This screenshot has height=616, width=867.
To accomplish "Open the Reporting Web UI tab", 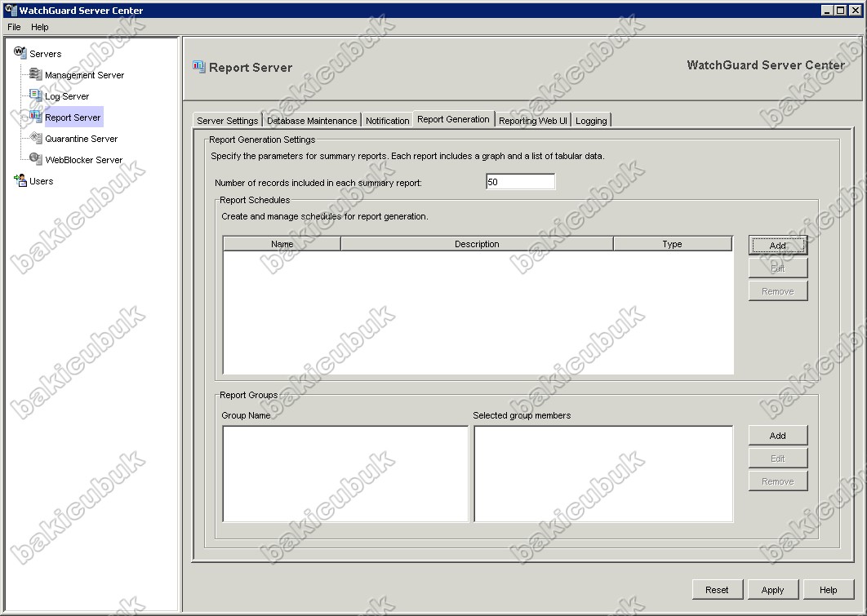I will (x=532, y=121).
